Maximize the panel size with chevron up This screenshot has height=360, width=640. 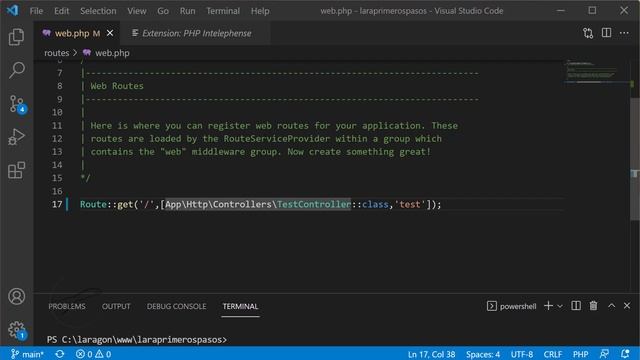(x=611, y=306)
